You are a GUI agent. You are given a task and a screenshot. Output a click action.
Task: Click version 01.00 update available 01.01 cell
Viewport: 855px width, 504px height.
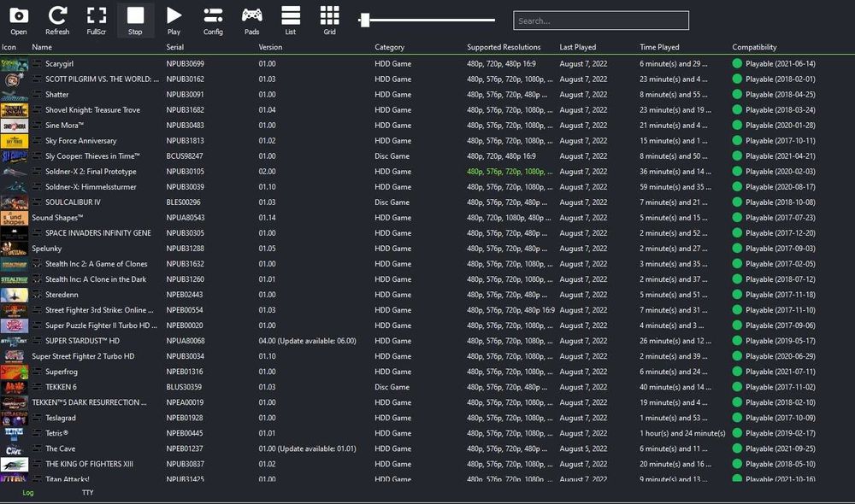point(307,448)
